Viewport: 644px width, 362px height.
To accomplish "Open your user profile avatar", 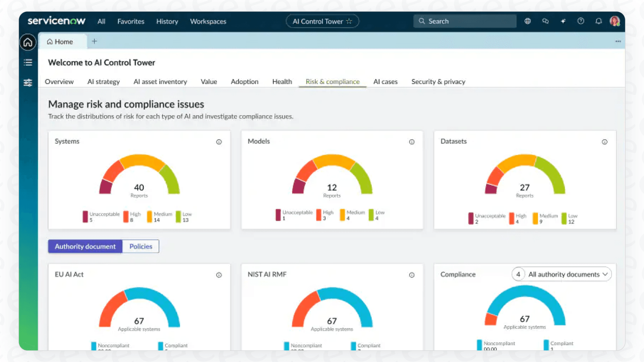I will tap(616, 21).
